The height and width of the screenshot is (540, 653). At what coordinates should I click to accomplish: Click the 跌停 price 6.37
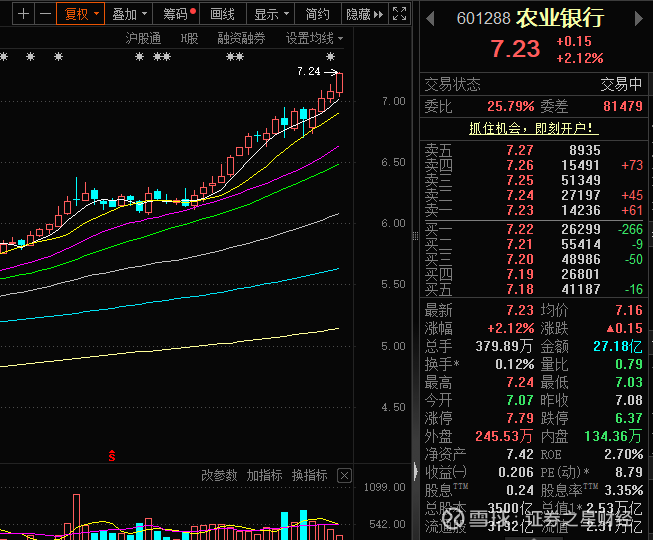pyautogui.click(x=629, y=418)
